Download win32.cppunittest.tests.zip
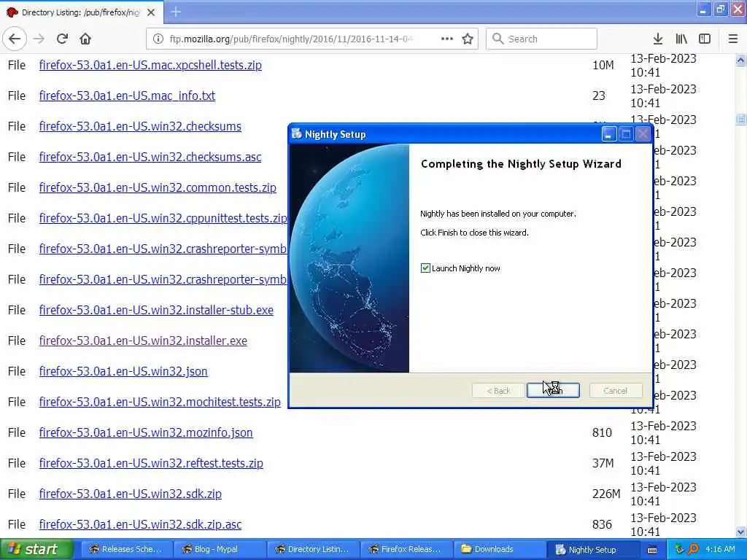The image size is (747, 560). (163, 218)
